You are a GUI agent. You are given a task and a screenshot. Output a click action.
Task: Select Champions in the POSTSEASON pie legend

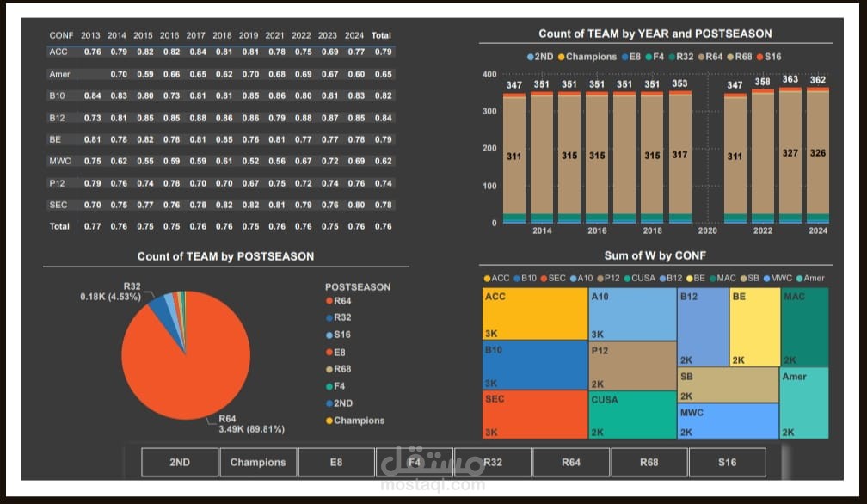[329, 421]
